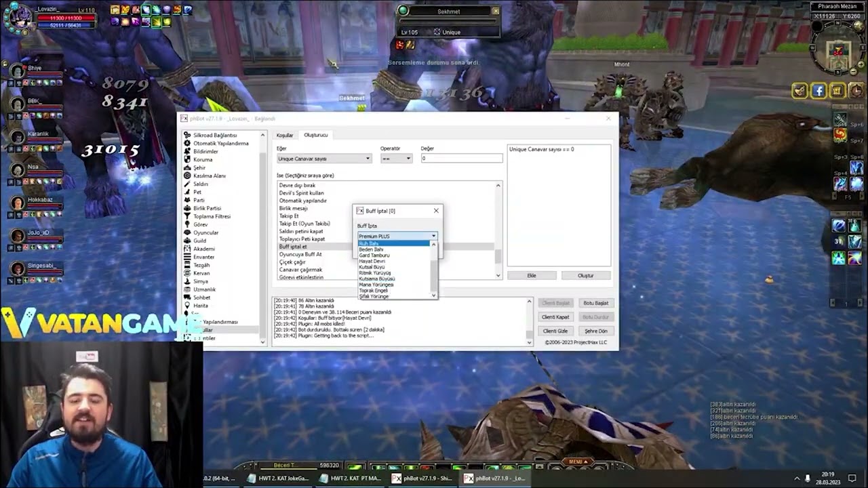Select 'Devre dışı bırak' action in list

pos(387,186)
